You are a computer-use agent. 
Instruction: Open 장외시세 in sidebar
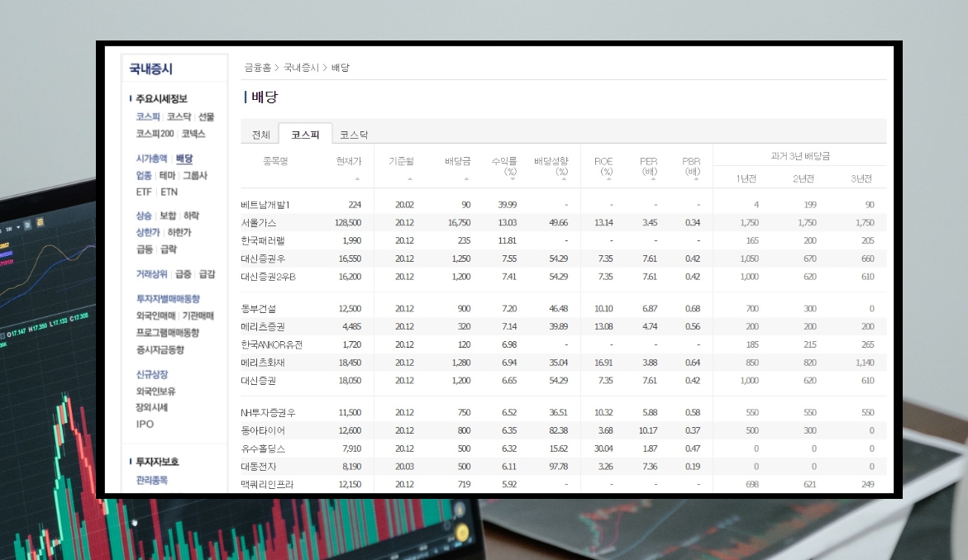(x=152, y=407)
